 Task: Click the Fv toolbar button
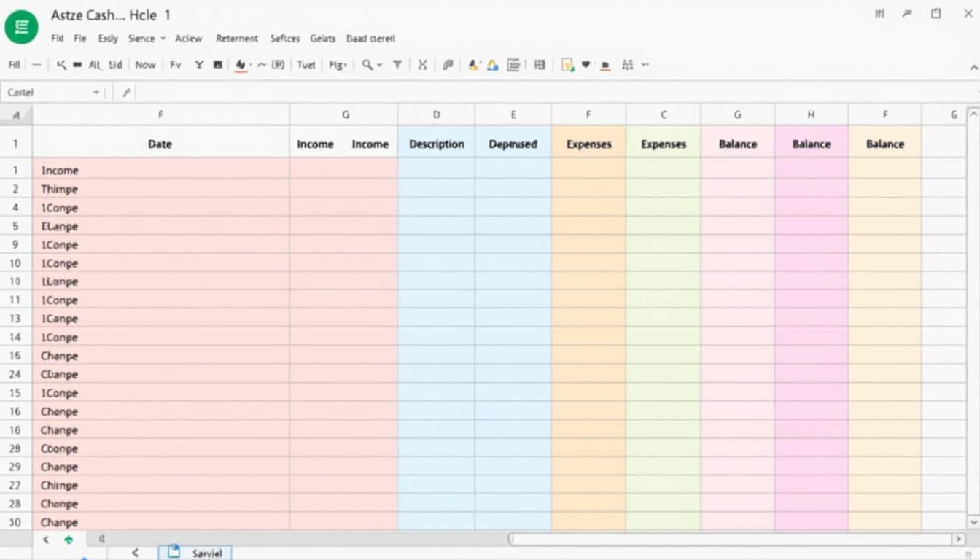[x=175, y=65]
